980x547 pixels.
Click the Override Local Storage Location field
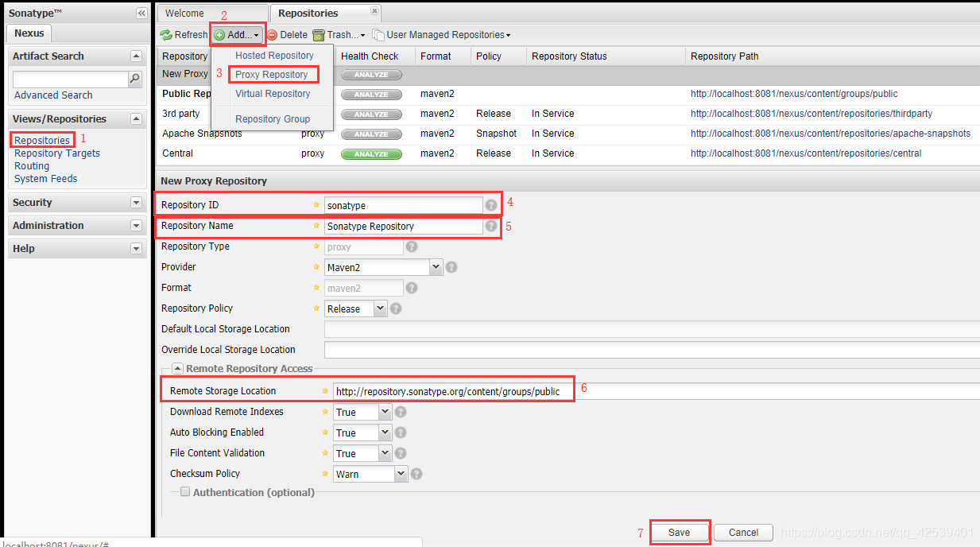[x=652, y=350]
